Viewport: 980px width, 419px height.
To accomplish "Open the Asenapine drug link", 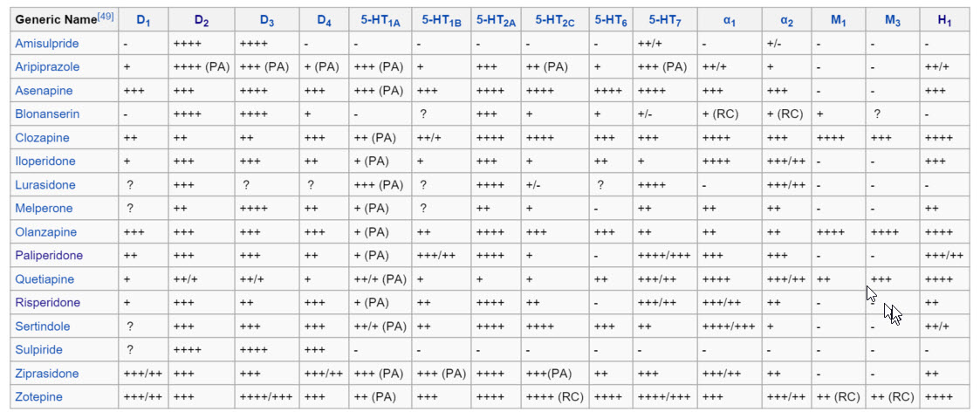I will [x=44, y=91].
